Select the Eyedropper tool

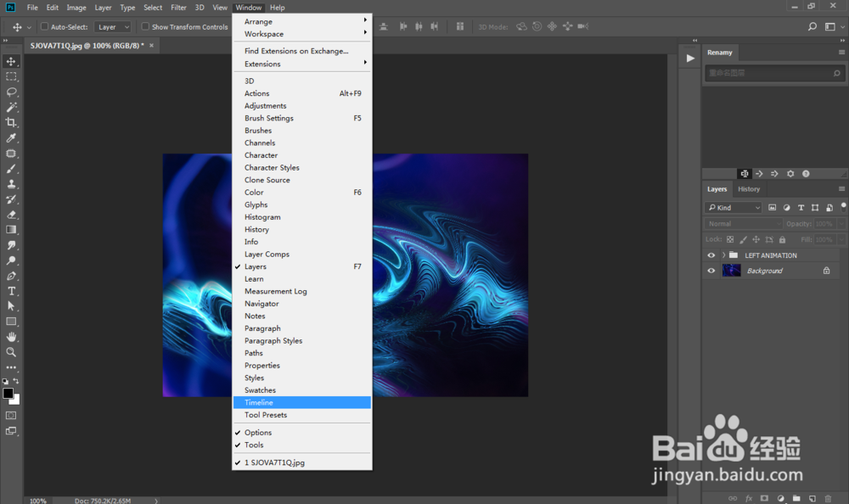[11, 138]
